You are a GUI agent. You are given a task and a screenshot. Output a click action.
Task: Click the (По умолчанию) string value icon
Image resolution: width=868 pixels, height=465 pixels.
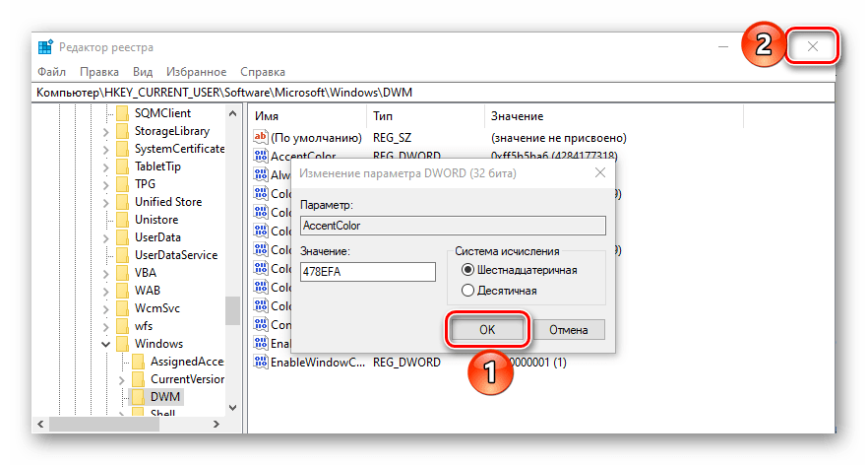point(261,138)
